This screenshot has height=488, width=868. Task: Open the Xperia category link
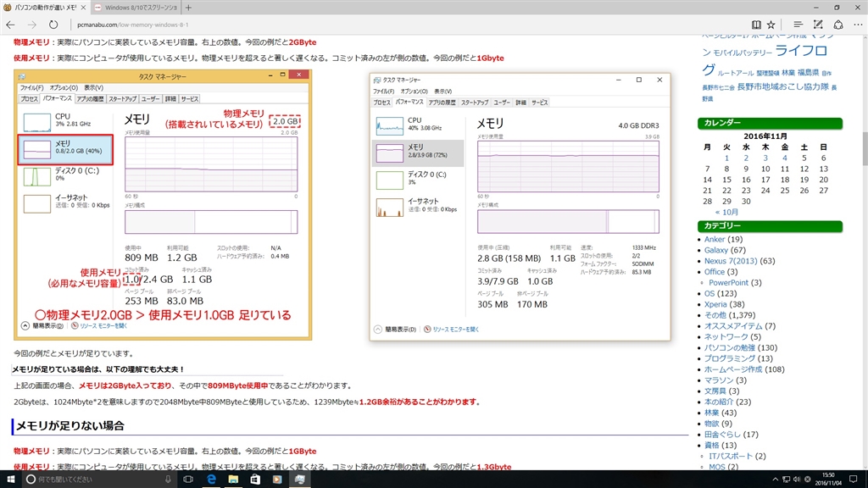pos(715,304)
